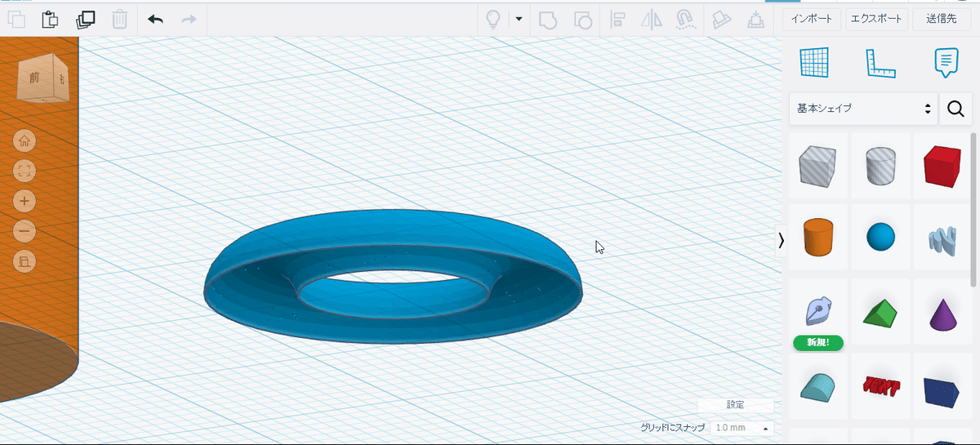Click the Delete trash can icon
Viewport: 980px width, 445px height.
(x=119, y=19)
